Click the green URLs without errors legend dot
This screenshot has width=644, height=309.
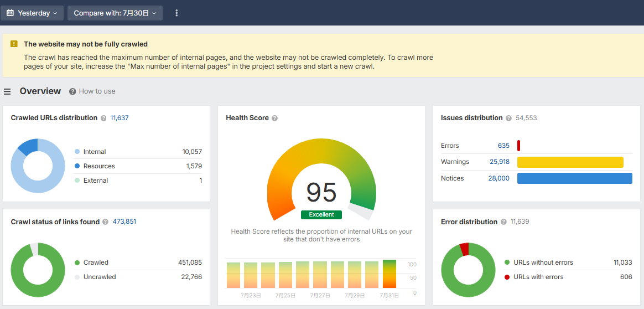tap(507, 262)
